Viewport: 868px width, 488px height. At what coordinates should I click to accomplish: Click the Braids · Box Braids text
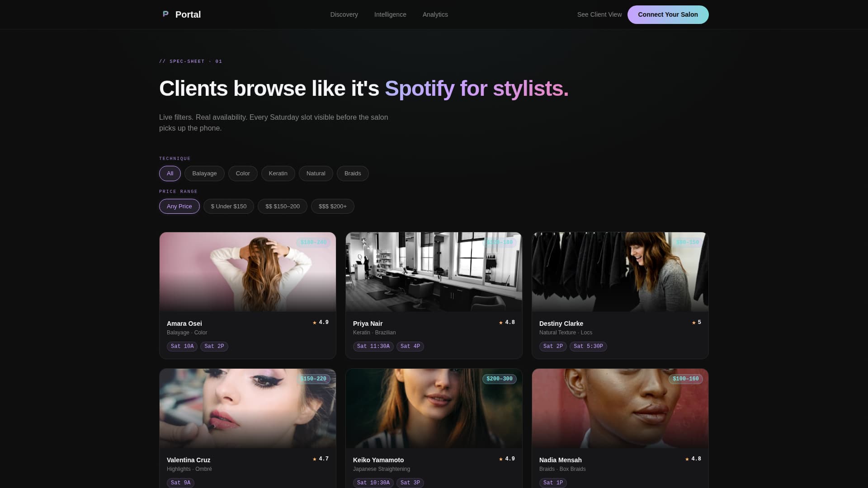pos(562,469)
